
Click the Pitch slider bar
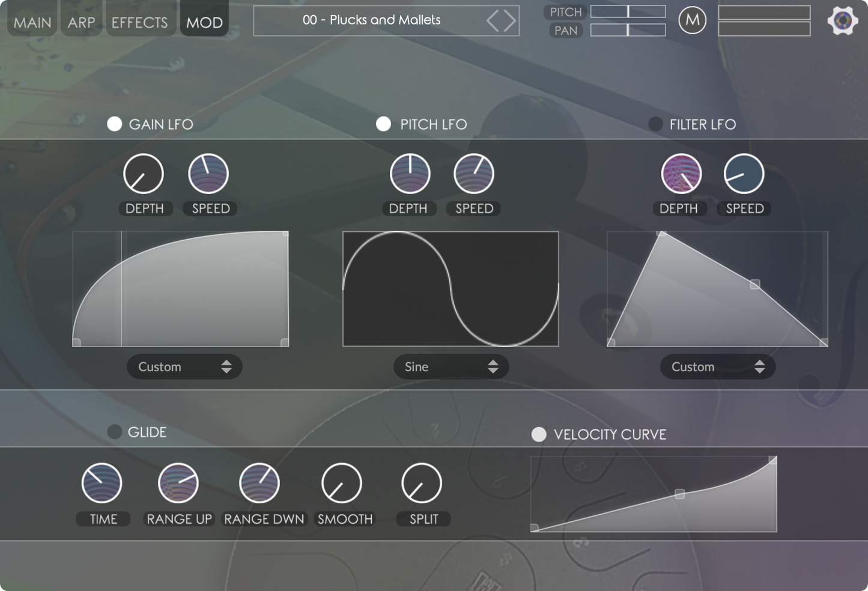pos(628,11)
